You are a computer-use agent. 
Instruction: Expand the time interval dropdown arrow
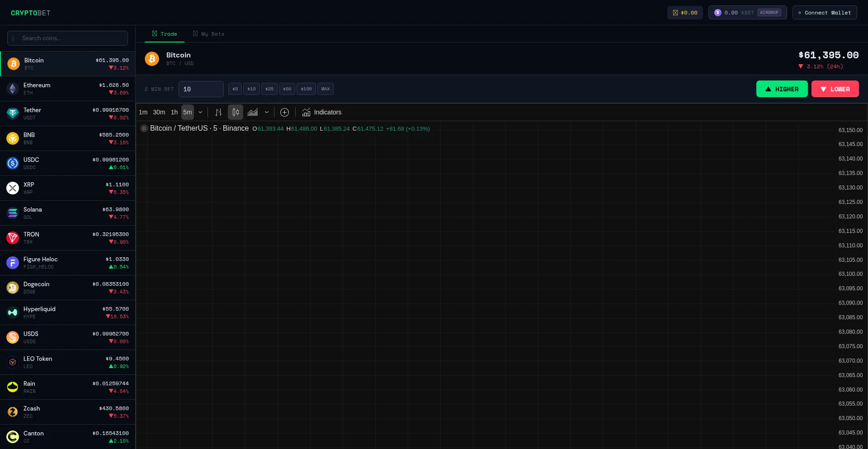[x=200, y=112]
